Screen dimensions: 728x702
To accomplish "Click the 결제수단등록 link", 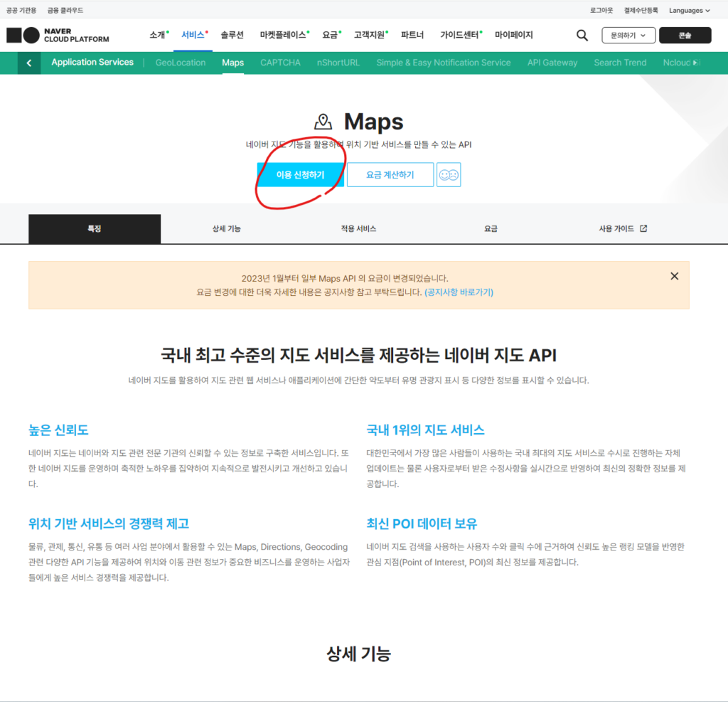I will (x=641, y=10).
